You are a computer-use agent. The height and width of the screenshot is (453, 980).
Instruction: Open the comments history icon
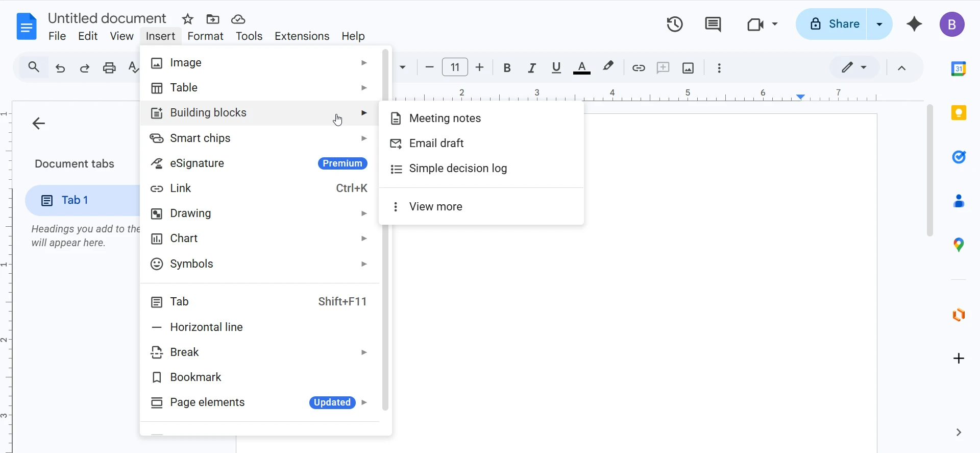pyautogui.click(x=713, y=24)
